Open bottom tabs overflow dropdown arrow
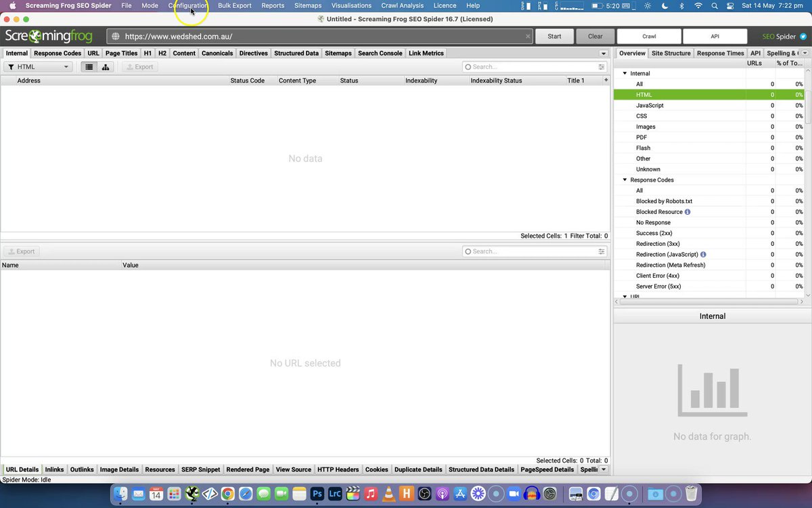The image size is (812, 508). (x=603, y=469)
